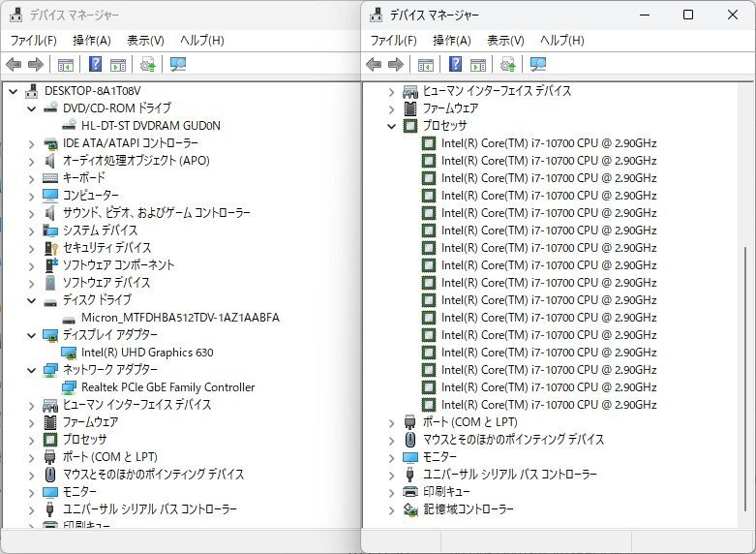Click Back arrow in left Device Manager toolbar

14,64
